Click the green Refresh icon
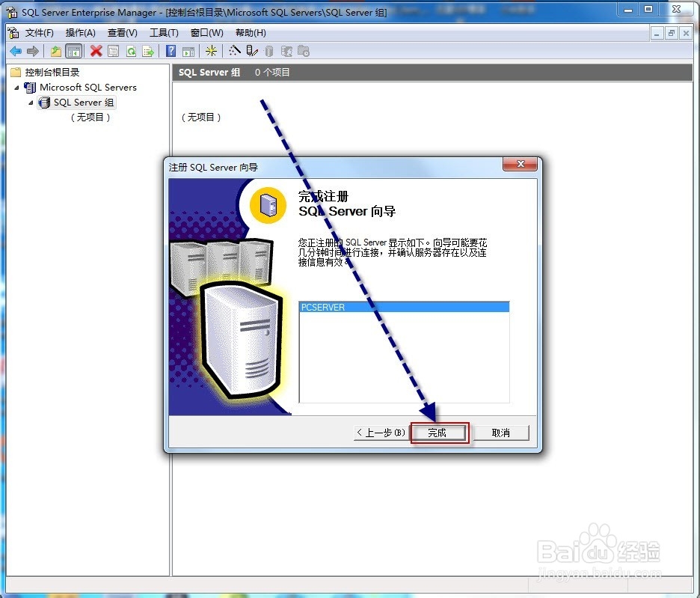 132,52
